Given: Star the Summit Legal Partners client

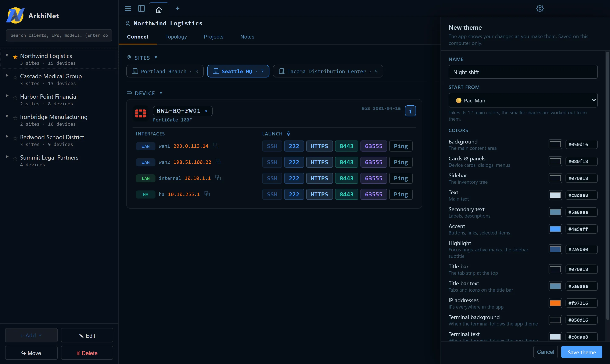Looking at the screenshot, I should point(15,159).
